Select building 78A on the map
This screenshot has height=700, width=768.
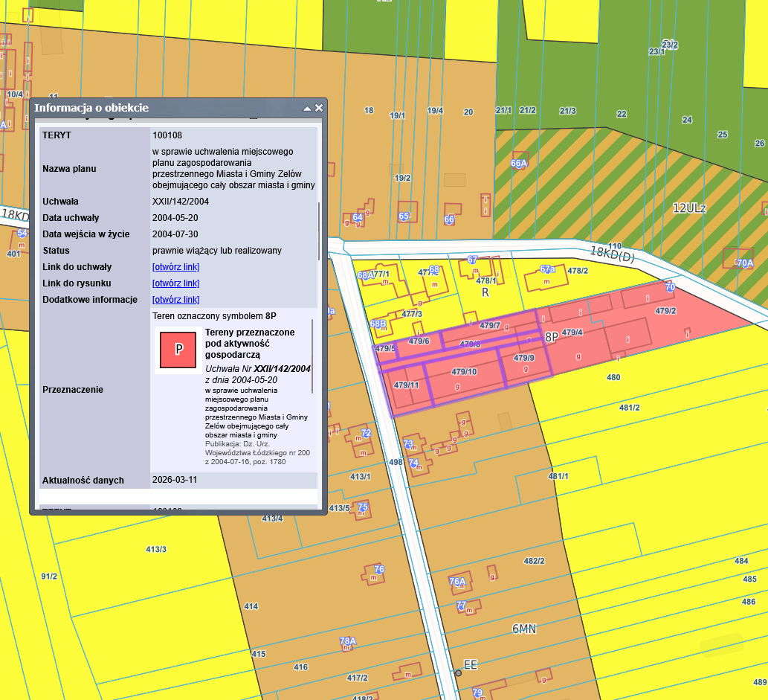(x=347, y=640)
